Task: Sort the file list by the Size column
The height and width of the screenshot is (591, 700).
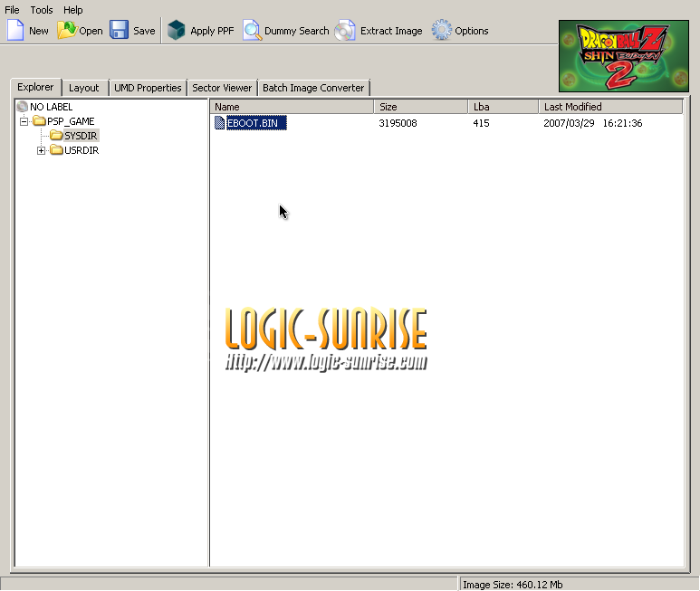Action: [x=421, y=107]
